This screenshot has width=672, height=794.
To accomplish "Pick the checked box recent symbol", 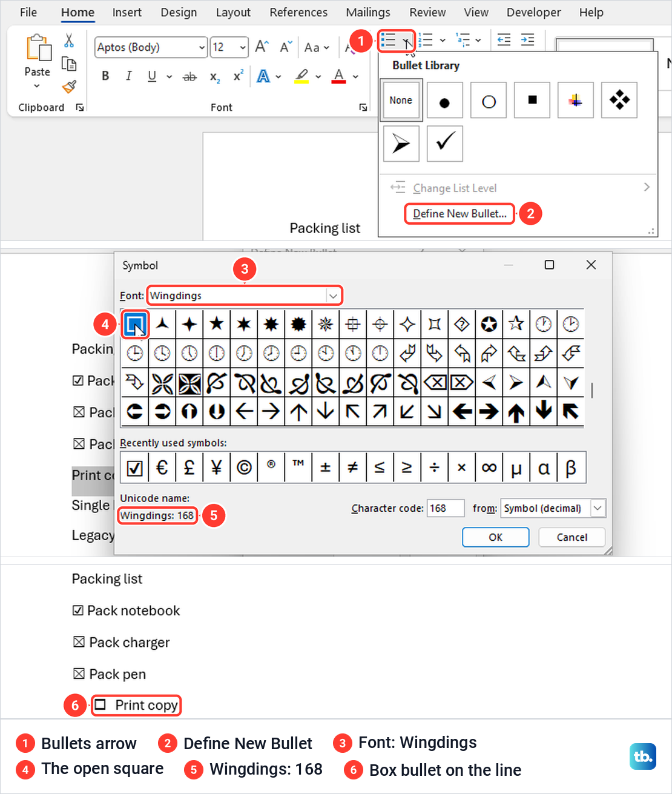I will (134, 468).
